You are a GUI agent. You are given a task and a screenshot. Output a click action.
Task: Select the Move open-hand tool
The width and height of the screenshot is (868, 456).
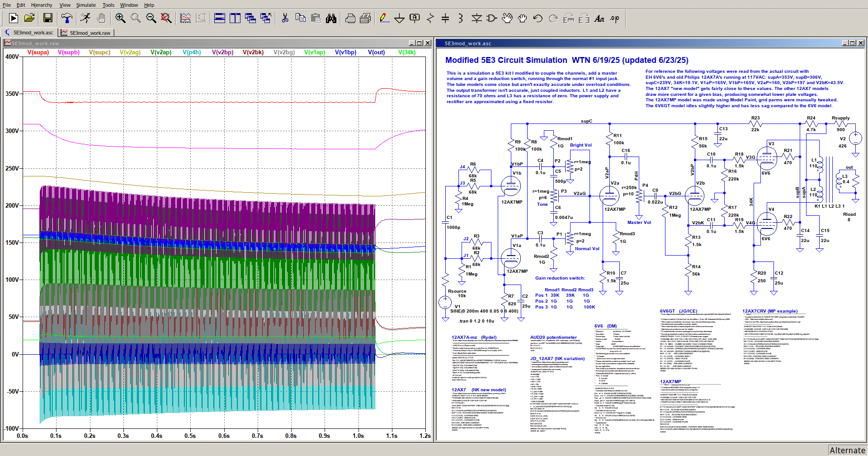click(507, 18)
